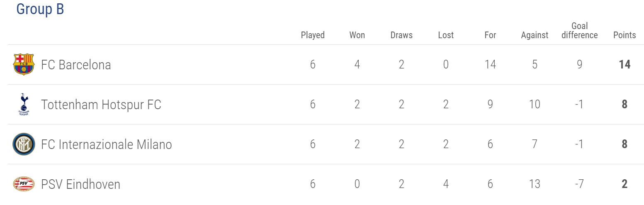Select FC Internazionale Milano team name
The height and width of the screenshot is (205, 644).
pyautogui.click(x=107, y=144)
